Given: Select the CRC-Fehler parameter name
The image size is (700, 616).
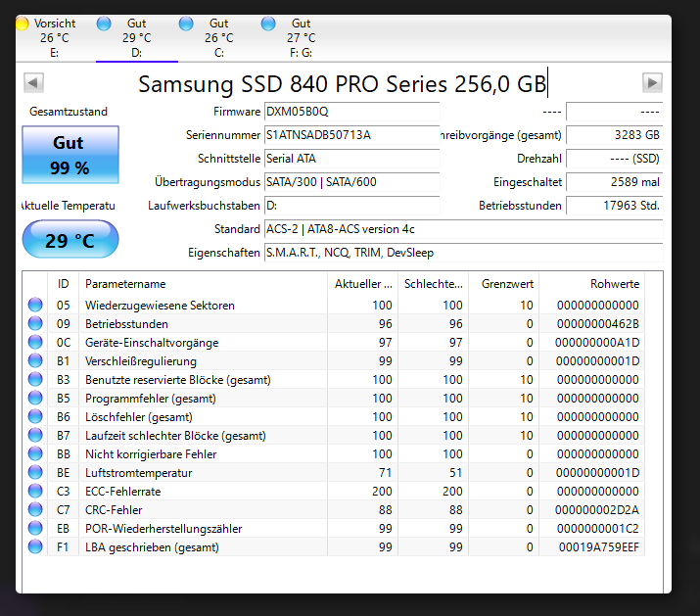Looking at the screenshot, I should (x=114, y=510).
